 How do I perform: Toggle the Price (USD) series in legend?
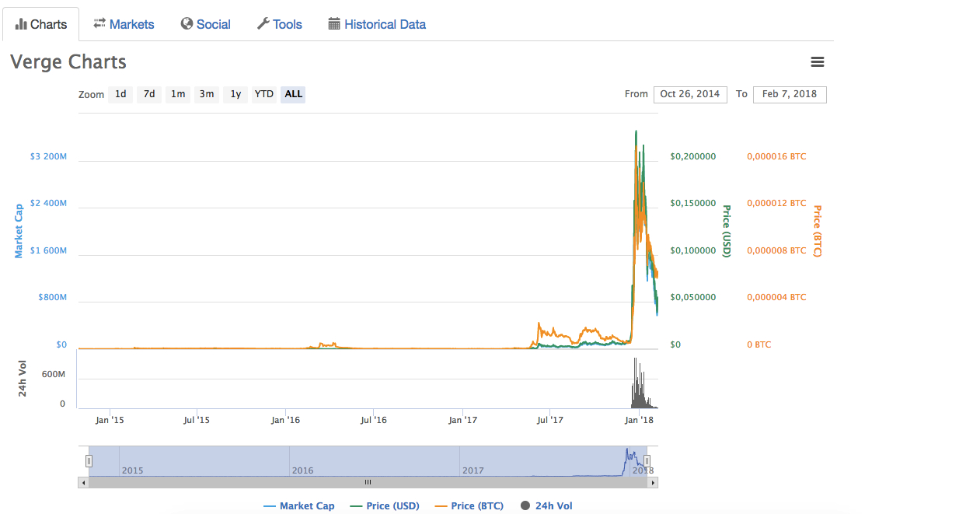point(385,506)
